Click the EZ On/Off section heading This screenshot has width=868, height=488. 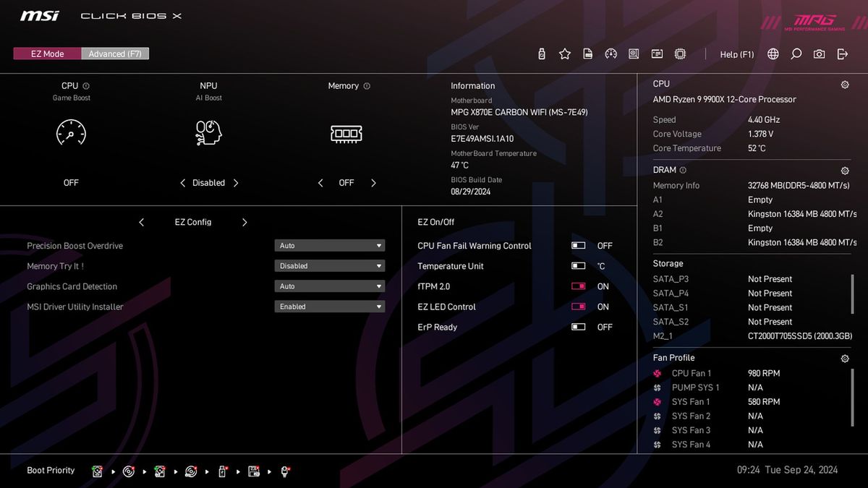pos(436,222)
